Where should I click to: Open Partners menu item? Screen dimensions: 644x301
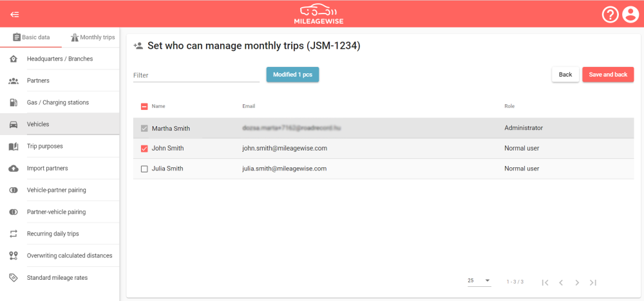pyautogui.click(x=60, y=81)
